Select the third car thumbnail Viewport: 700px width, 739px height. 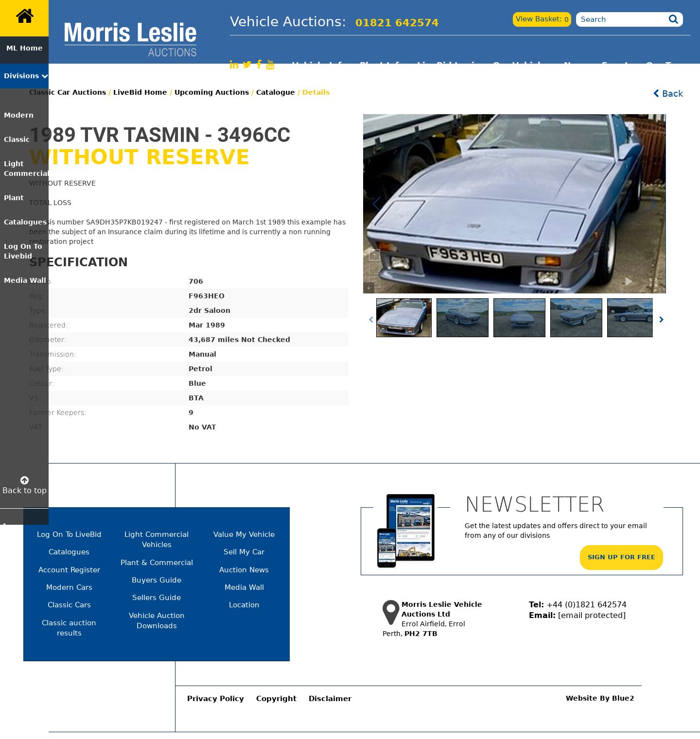coord(519,318)
